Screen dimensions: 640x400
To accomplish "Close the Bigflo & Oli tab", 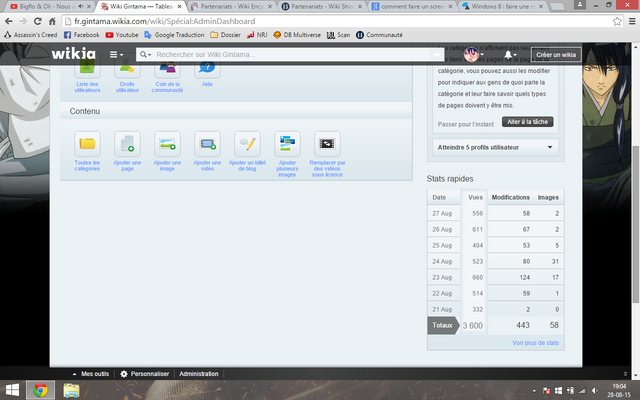I will pyautogui.click(x=89, y=7).
